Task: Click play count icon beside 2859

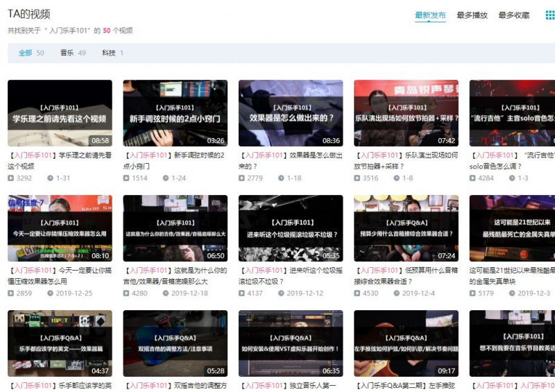Action: [11, 293]
